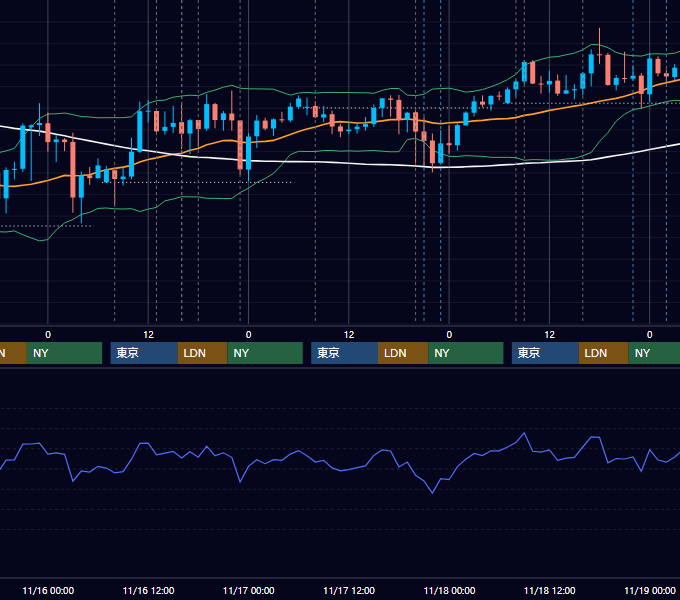Select the LDN session block on 11/18
Screen dimensions: 680x600
[x=604, y=353]
